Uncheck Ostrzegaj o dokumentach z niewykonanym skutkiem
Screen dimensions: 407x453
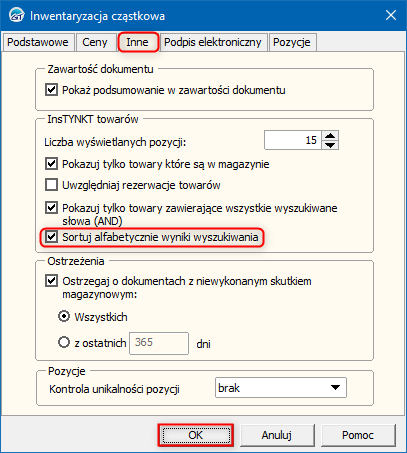(51, 281)
